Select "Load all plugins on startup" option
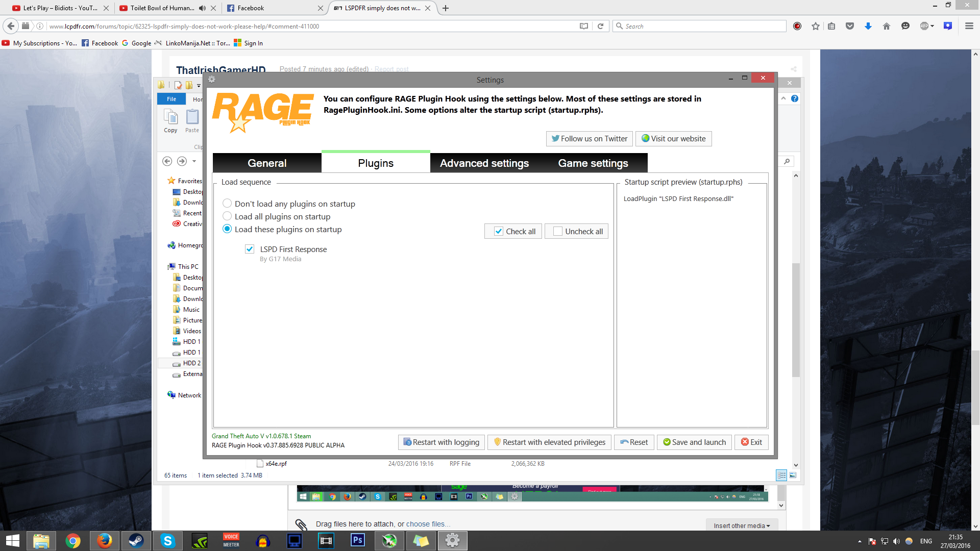 pos(227,216)
